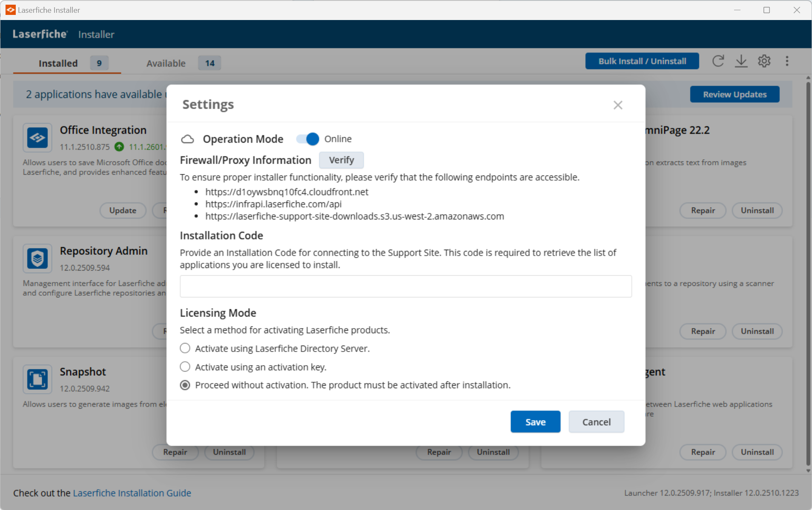The image size is (812, 510).
Task: Select Activate using an activation key
Action: click(x=185, y=367)
